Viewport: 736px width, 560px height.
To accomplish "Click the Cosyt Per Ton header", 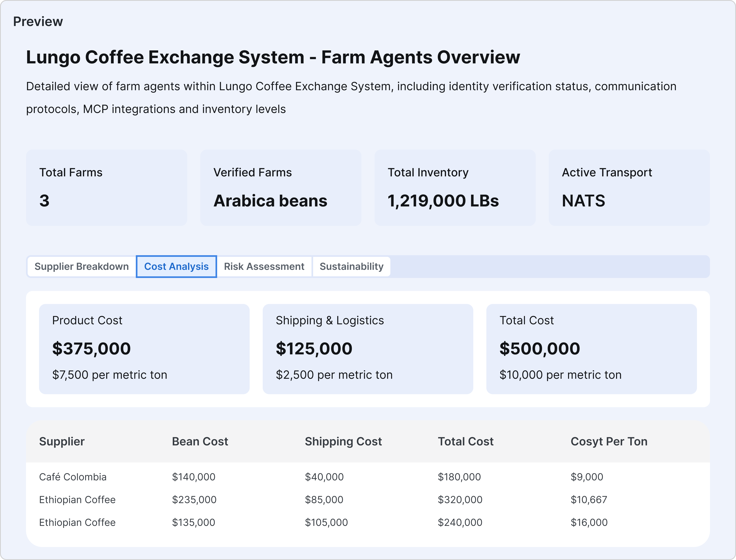I will tap(609, 441).
